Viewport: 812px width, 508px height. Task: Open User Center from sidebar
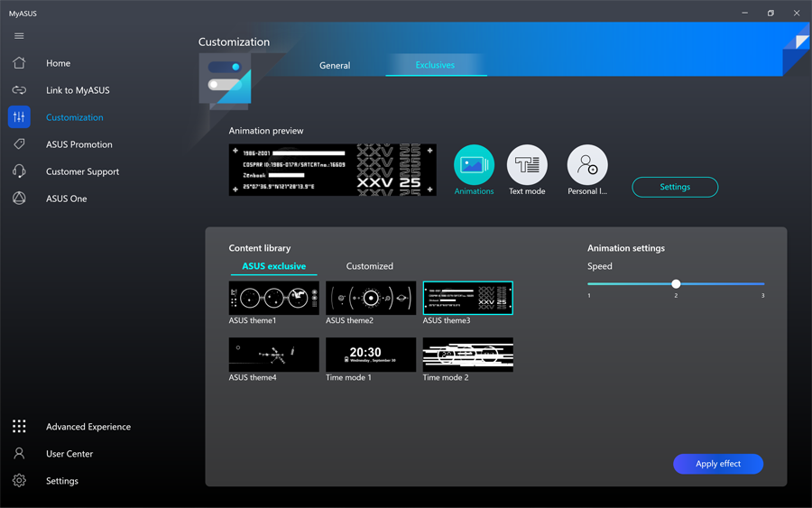click(x=69, y=454)
